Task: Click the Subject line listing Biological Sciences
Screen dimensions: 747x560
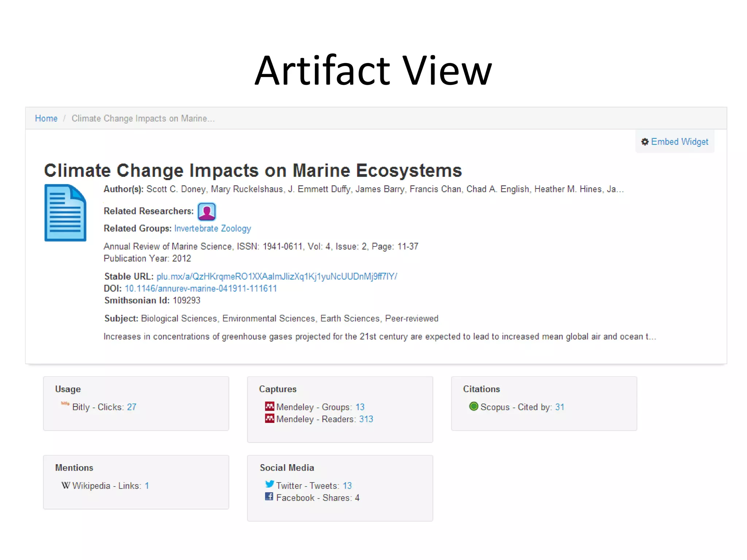Action: coord(271,319)
